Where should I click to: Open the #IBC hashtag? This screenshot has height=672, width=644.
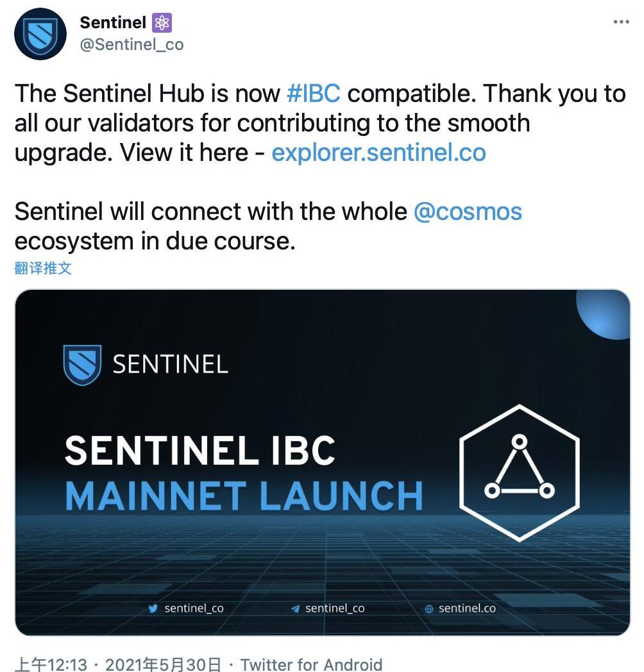click(313, 94)
